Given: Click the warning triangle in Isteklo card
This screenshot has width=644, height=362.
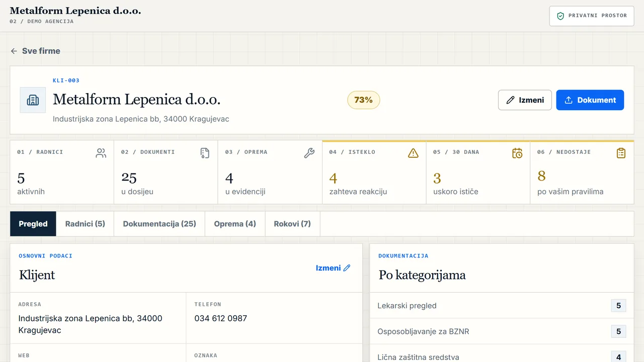Looking at the screenshot, I should (413, 153).
